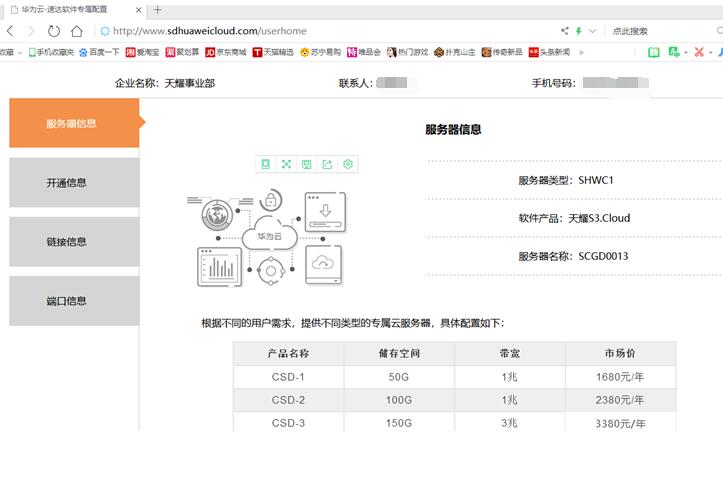Click the 产品名称 column header
This screenshot has height=490, width=723.
click(288, 354)
